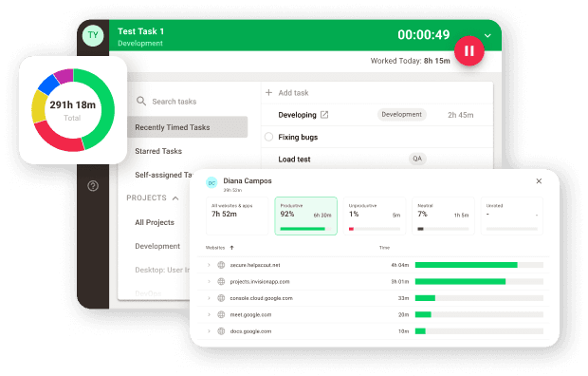Viewport: 588px width, 376px height.
Task: Click the Load test task
Action: tap(294, 160)
